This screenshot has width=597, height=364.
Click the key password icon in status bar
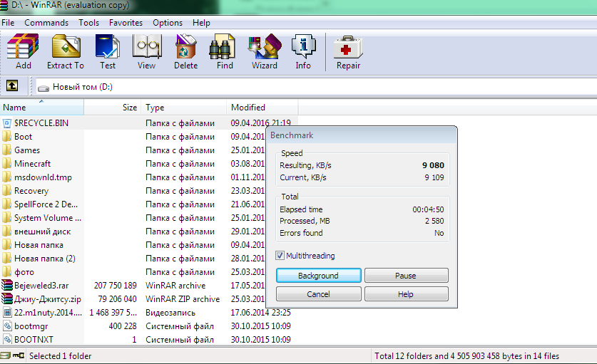[19, 355]
